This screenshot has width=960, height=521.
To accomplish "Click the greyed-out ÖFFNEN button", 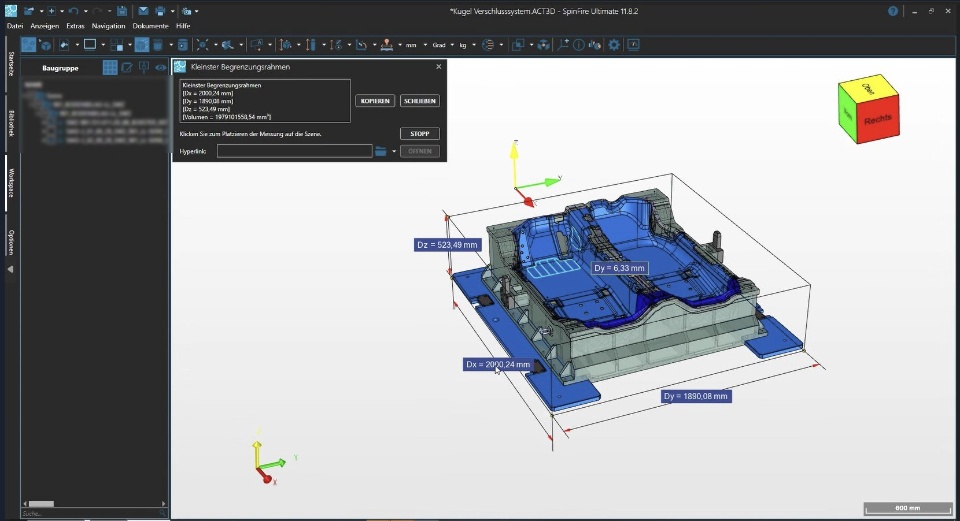I will (420, 151).
